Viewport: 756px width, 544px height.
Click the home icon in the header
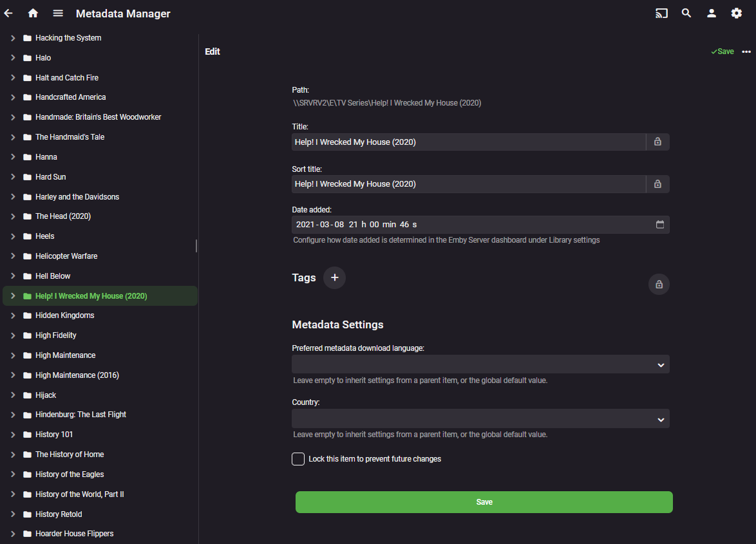click(x=33, y=13)
